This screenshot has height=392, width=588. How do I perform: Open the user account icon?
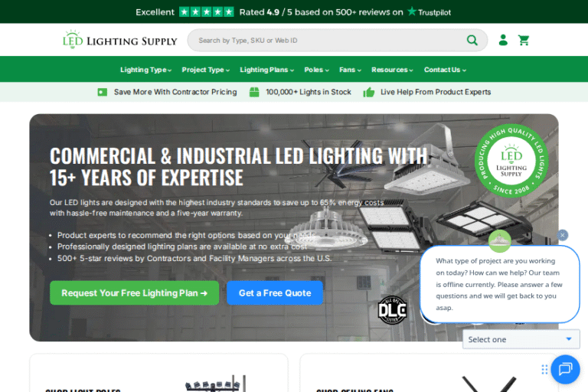503,40
